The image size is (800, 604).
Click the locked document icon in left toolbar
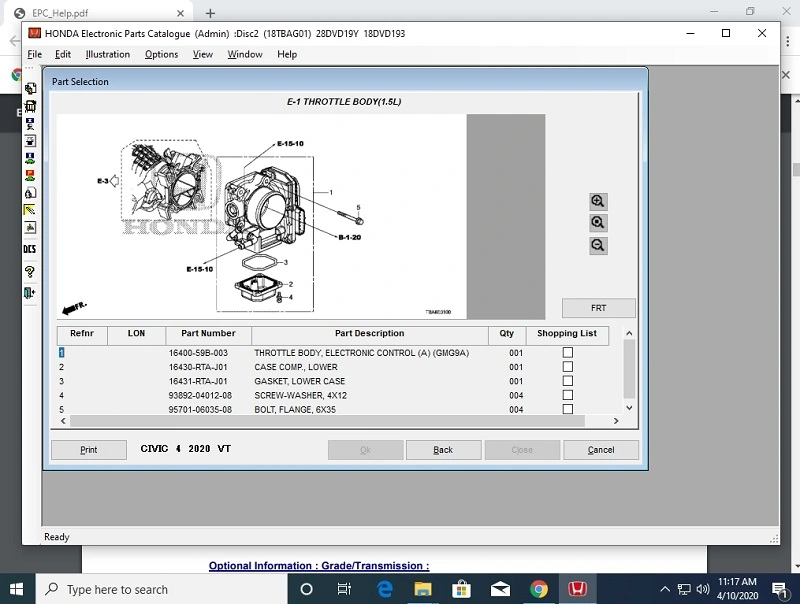(x=30, y=193)
